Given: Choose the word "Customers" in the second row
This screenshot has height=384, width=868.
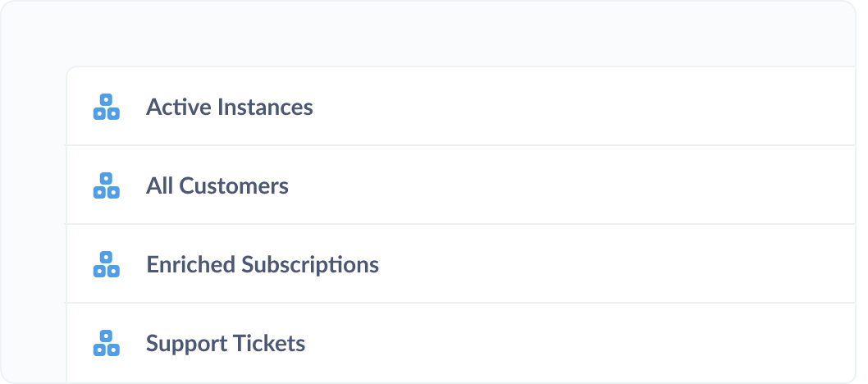Looking at the screenshot, I should tap(234, 185).
